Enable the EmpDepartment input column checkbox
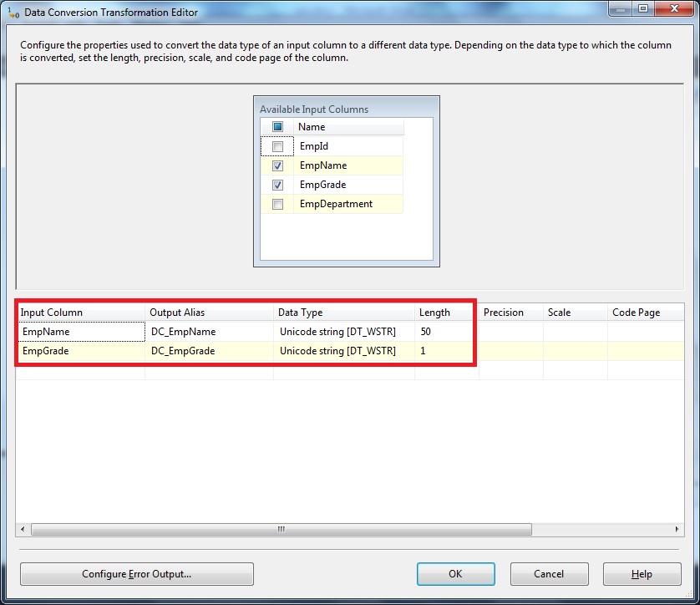 [x=277, y=204]
